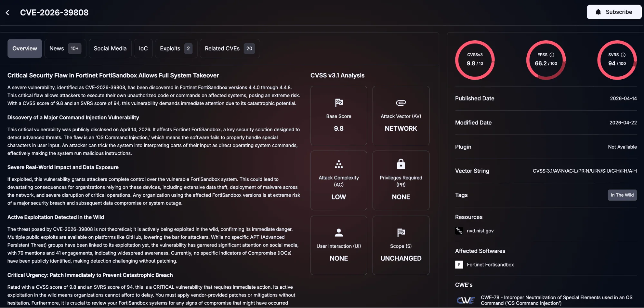This screenshot has height=308, width=644.
Task: Click the modified date 2026-04-22
Action: pos(623,122)
